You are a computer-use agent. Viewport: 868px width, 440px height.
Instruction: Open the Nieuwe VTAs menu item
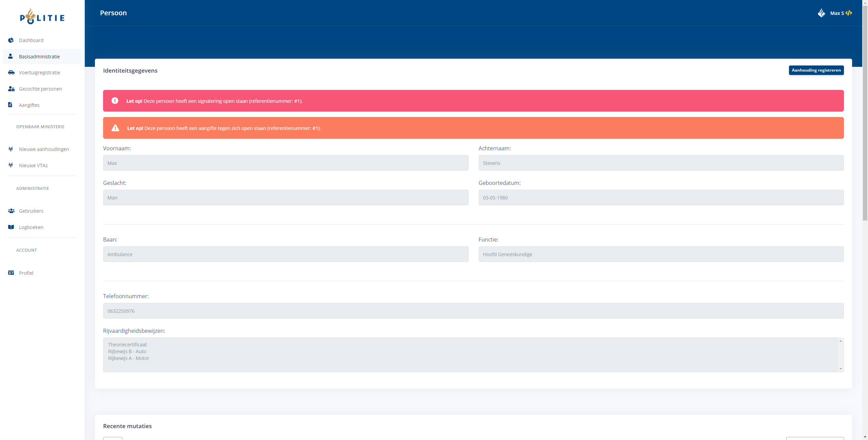pyautogui.click(x=33, y=165)
